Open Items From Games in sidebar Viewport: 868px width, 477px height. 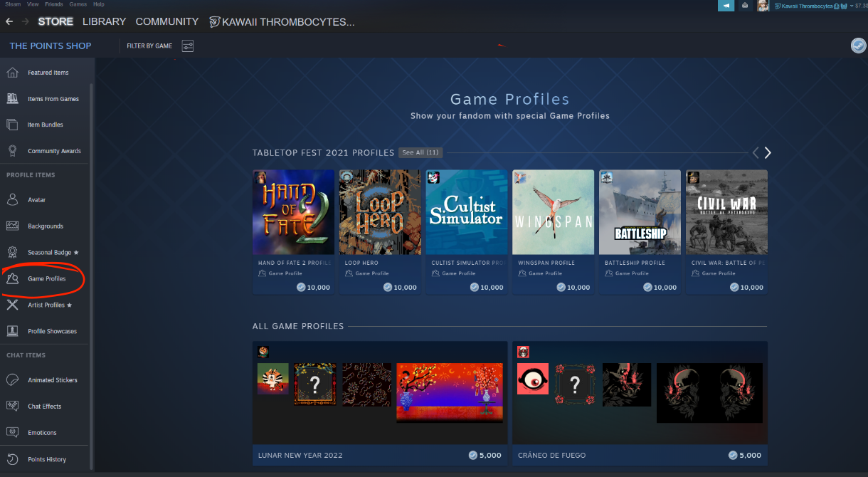(x=46, y=99)
